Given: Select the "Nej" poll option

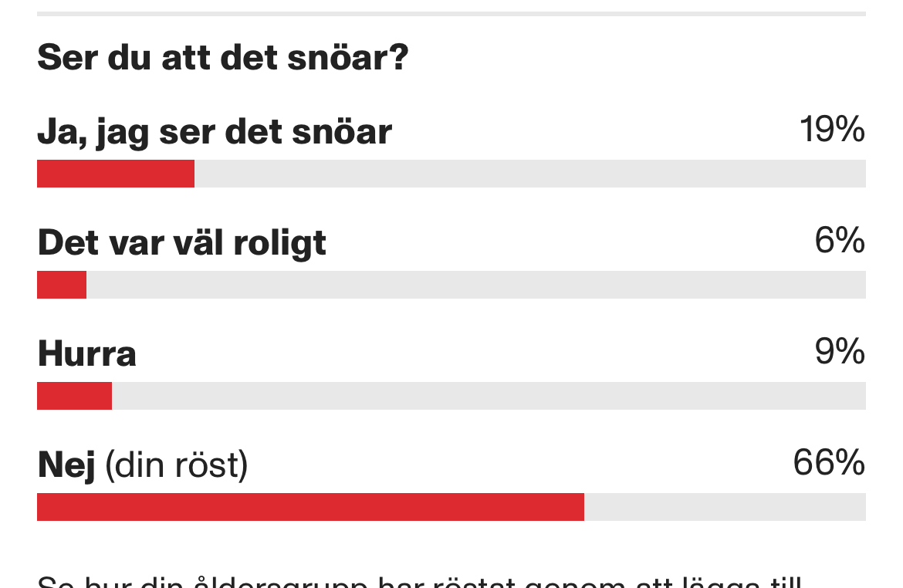Looking at the screenshot, I should [66, 465].
